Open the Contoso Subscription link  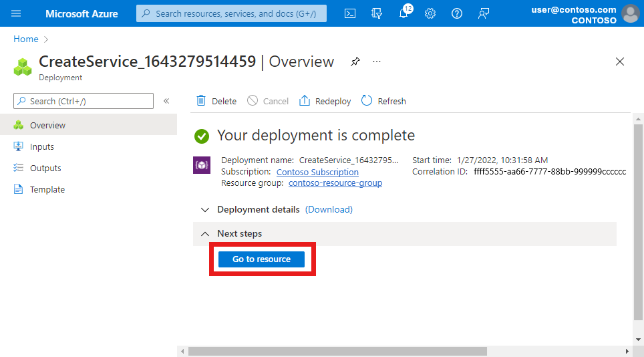click(317, 172)
